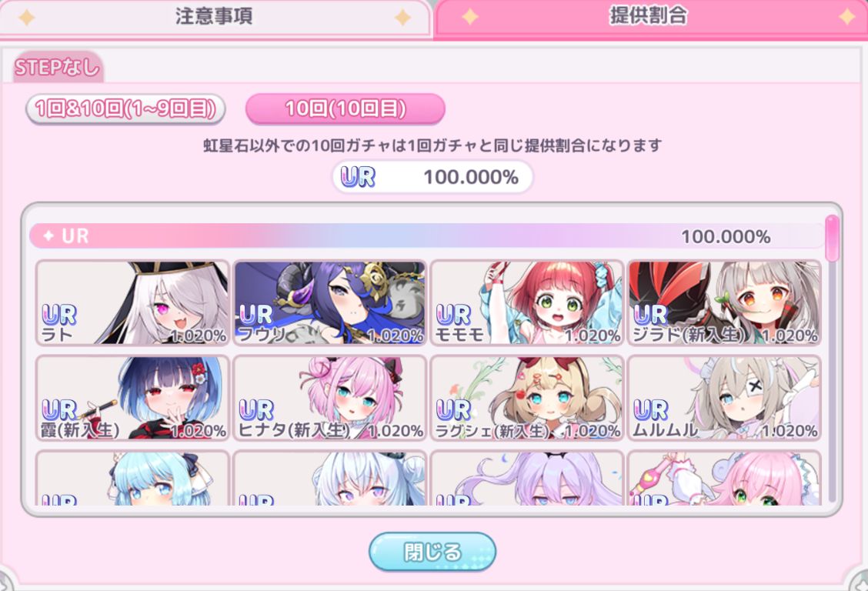Select the ジラド(新入生) character card

click(724, 303)
